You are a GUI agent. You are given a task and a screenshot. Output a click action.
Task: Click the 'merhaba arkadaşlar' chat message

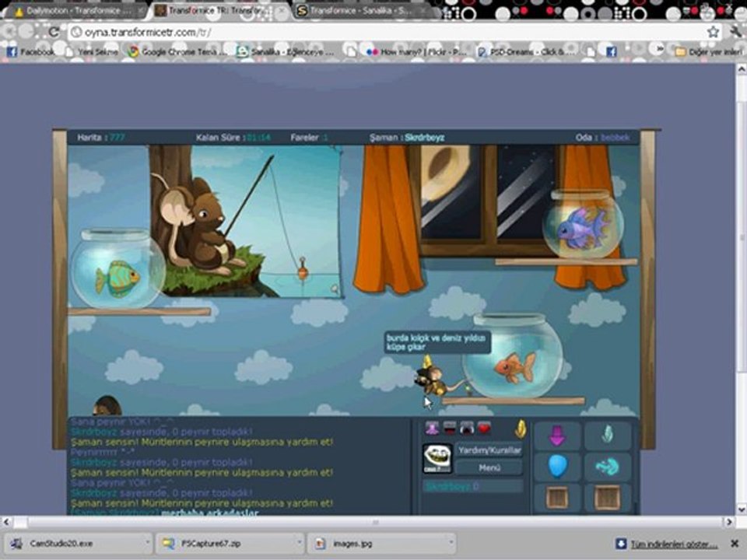(x=209, y=513)
